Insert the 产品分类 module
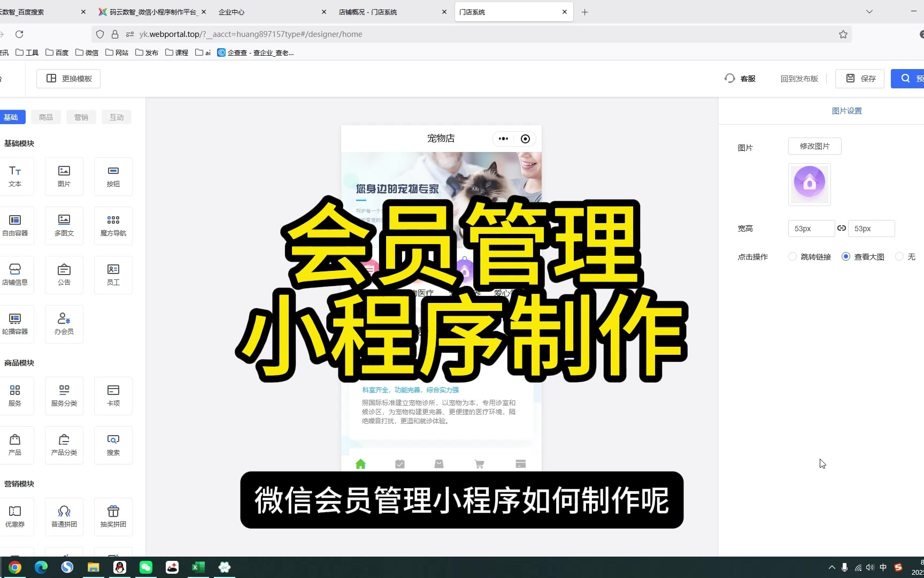Viewport: 924px width, 578px height. click(64, 445)
